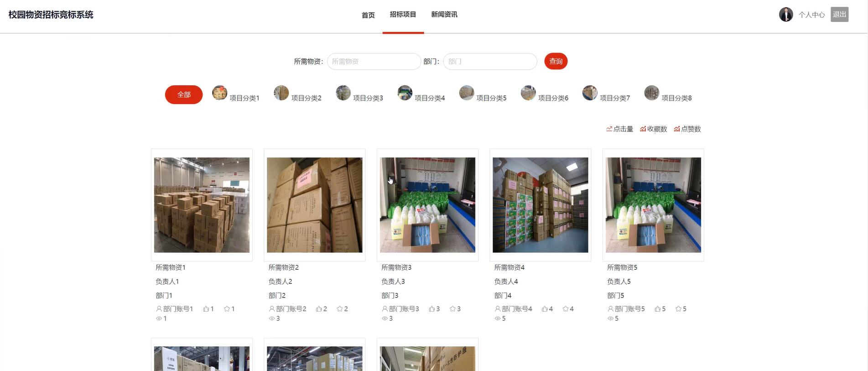
Task: Sort projects by 点击量
Action: pyautogui.click(x=619, y=129)
